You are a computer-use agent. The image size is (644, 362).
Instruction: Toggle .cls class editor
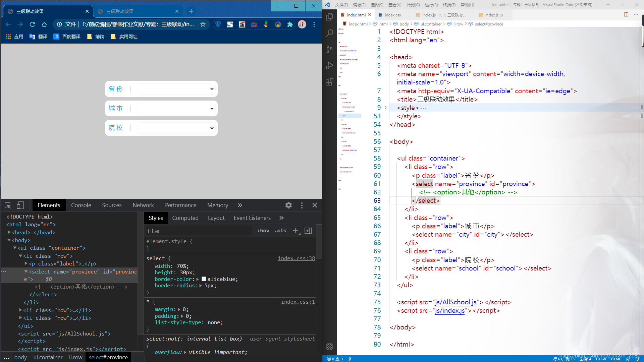[x=280, y=231]
